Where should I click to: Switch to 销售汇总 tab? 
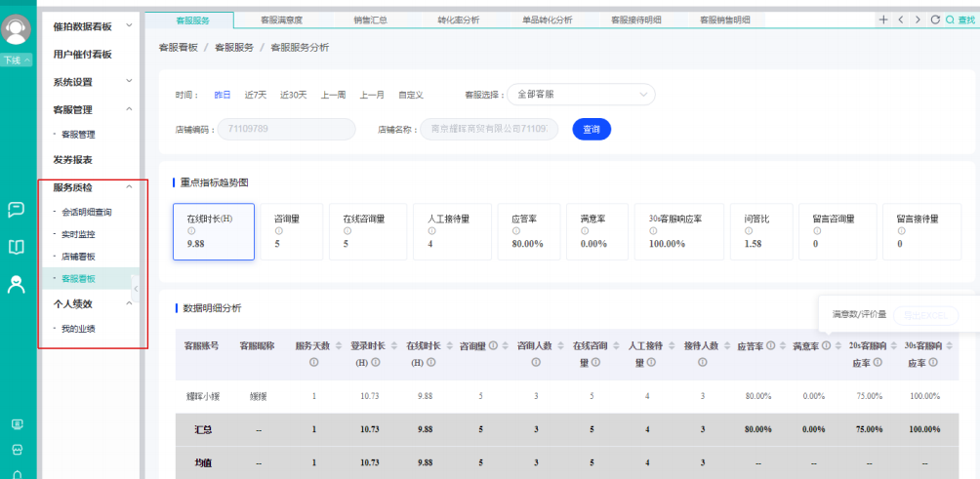[x=370, y=20]
